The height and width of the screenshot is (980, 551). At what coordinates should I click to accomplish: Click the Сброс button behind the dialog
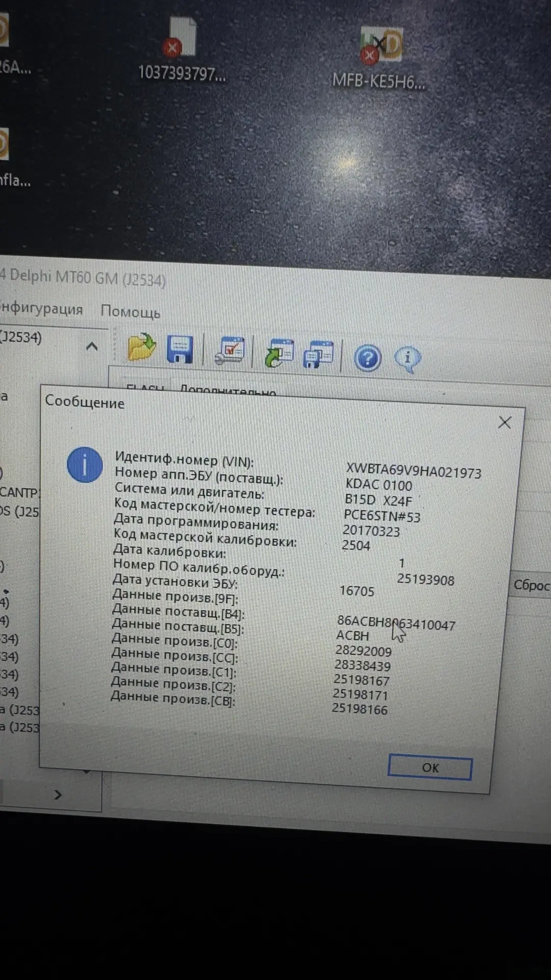530,585
